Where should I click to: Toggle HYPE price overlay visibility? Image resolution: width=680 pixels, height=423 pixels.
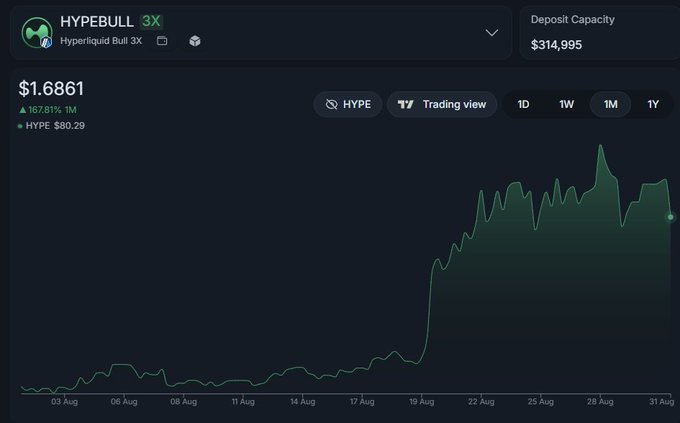click(x=348, y=104)
